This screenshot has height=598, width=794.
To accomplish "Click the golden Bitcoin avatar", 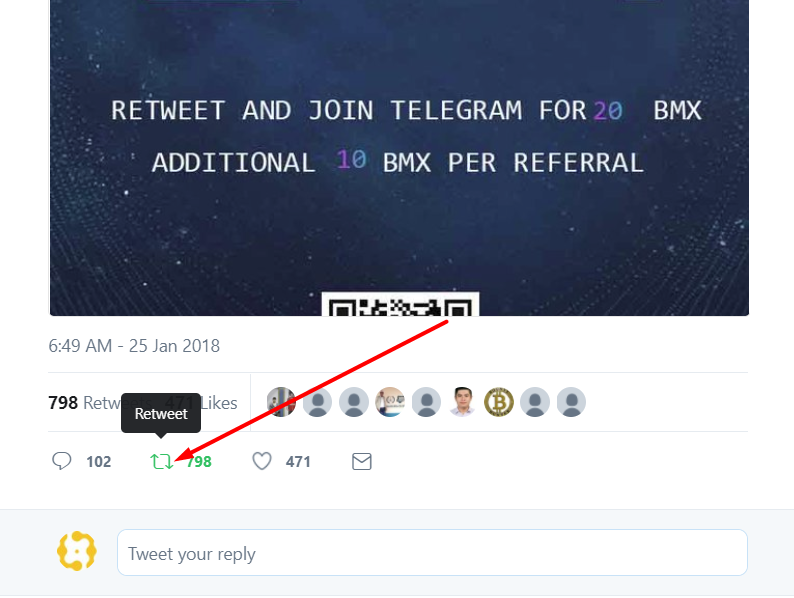I will coord(499,403).
